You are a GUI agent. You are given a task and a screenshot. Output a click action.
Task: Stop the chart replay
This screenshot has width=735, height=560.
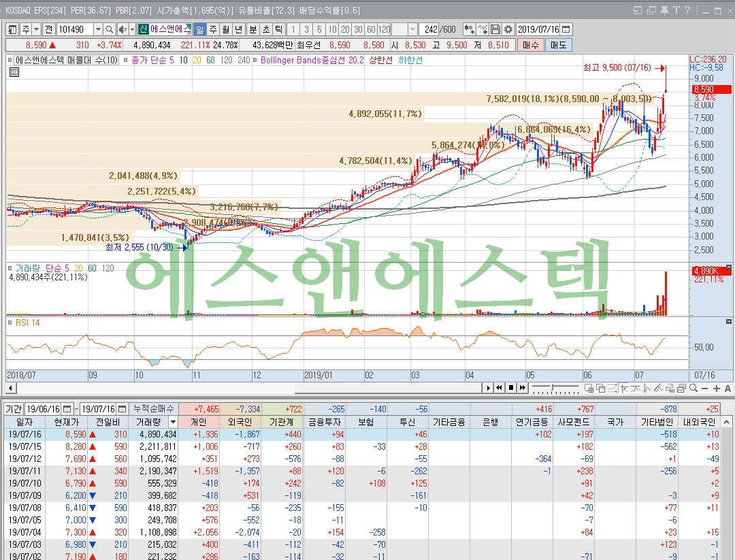pos(511,388)
